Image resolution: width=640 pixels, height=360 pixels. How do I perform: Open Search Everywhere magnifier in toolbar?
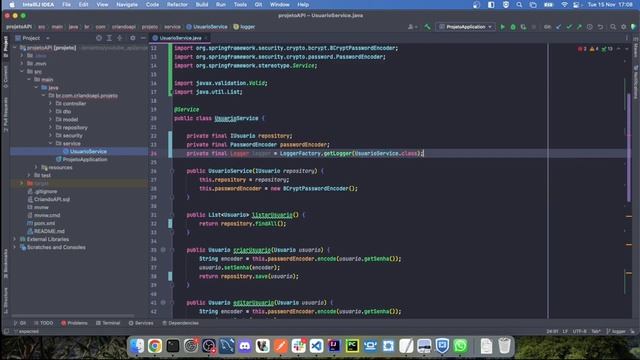tap(613, 27)
